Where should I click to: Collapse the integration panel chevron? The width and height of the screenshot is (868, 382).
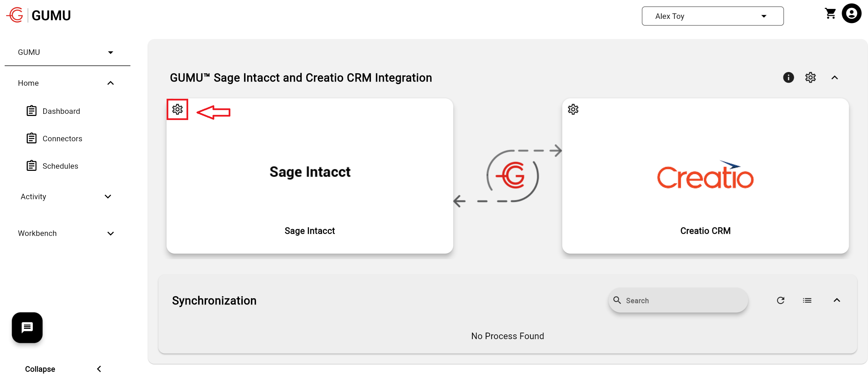click(834, 77)
